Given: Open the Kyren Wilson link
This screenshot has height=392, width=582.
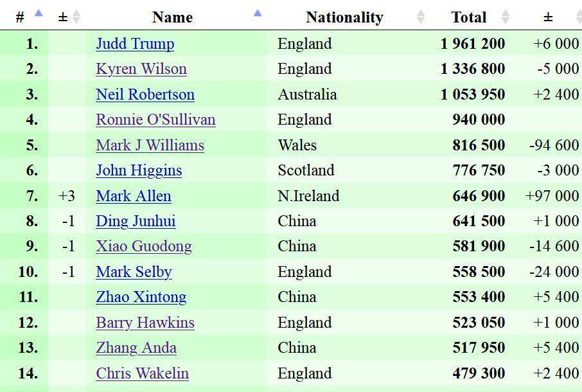Looking at the screenshot, I should coord(141,69).
